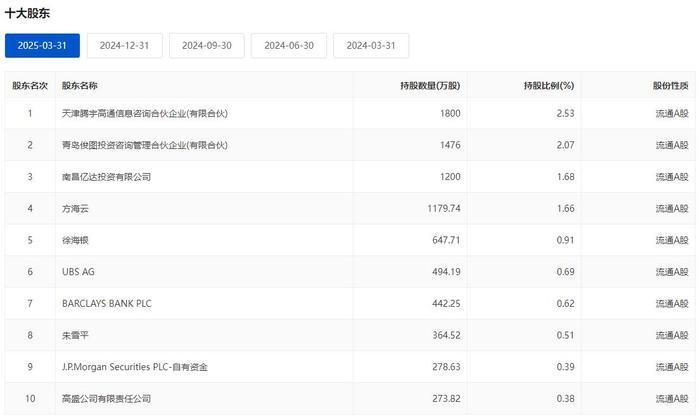700x419 pixels.
Task: Click the 股份性质 column header
Action: [670, 86]
